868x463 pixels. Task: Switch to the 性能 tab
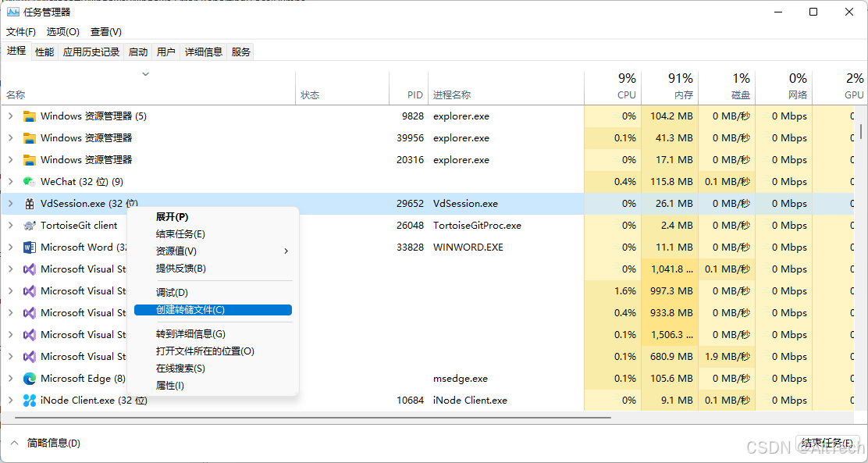click(x=44, y=52)
